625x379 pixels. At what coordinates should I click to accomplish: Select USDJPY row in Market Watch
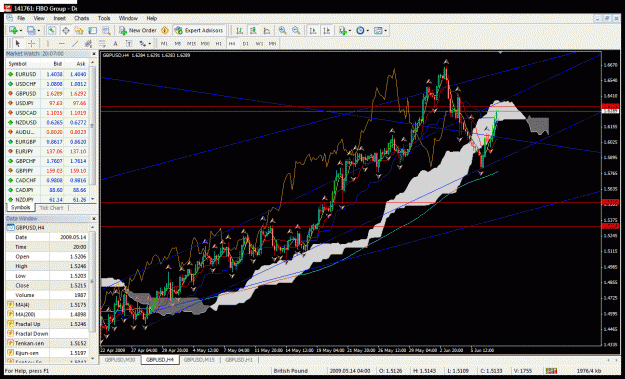pyautogui.click(x=47, y=103)
